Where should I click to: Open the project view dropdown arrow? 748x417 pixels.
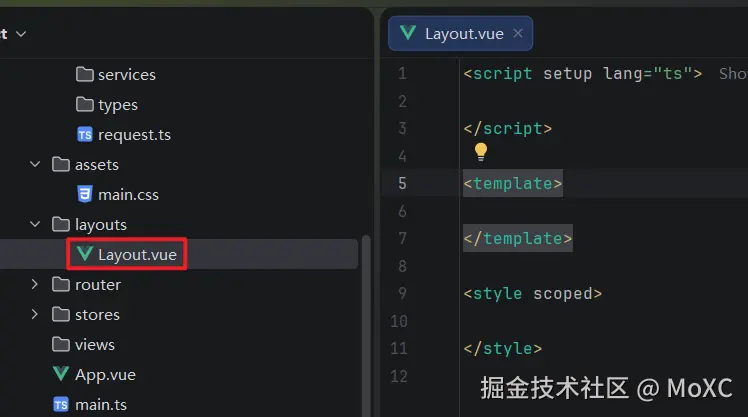tap(21, 34)
